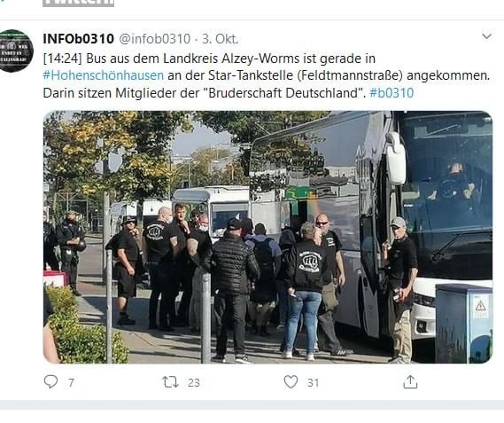Open the 3. Okt. tweet timestamp

click(221, 39)
